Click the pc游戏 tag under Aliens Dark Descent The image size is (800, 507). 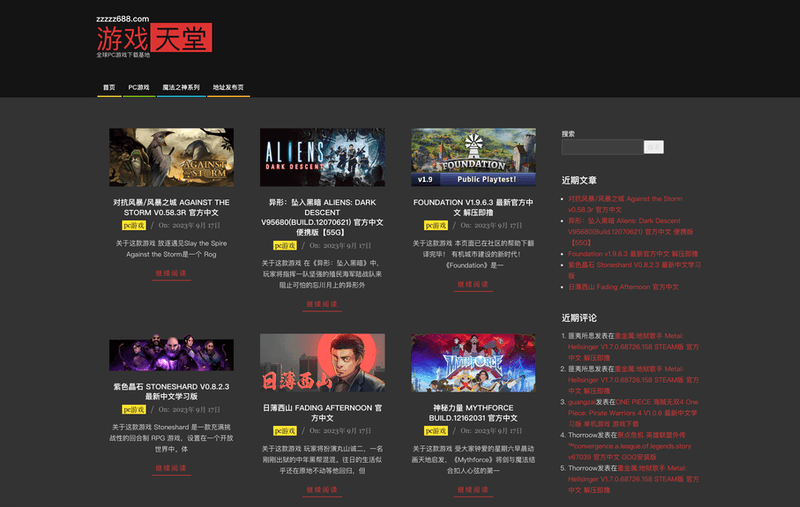click(x=285, y=245)
